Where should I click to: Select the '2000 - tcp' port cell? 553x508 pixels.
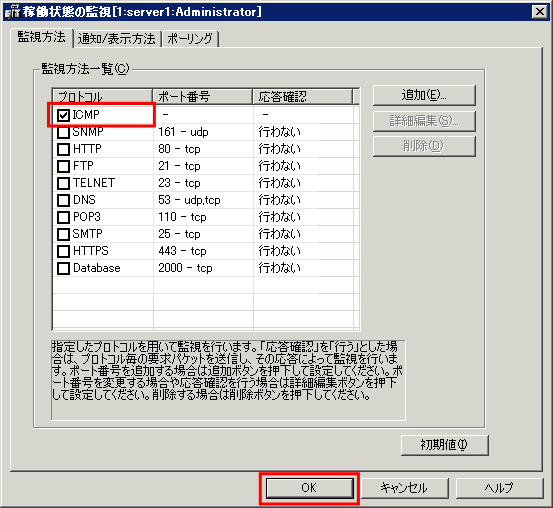coord(203,268)
